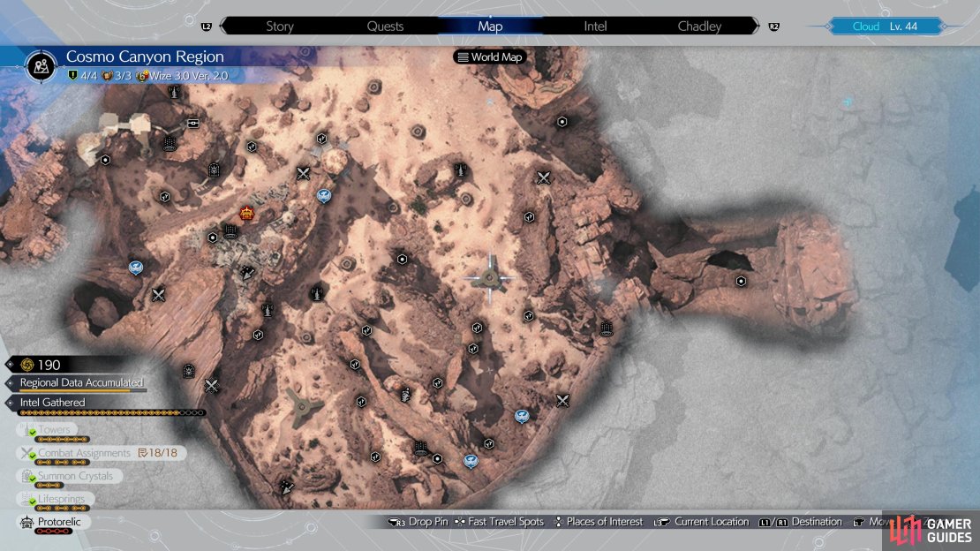Viewport: 980px width, 551px height.
Task: Select the cache icon by the white buildings
Action: 193,124
